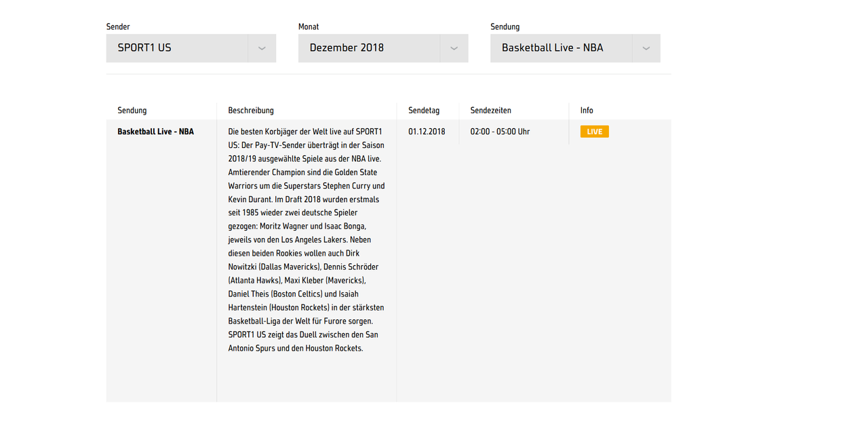
Task: Open the Sendung dropdown showing Basketball Live - NBA
Action: pos(575,48)
